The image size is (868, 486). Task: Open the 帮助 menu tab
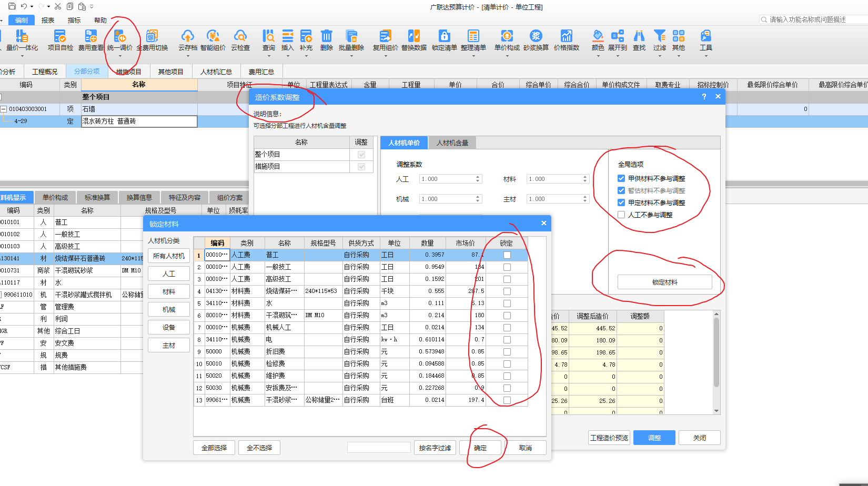click(100, 20)
